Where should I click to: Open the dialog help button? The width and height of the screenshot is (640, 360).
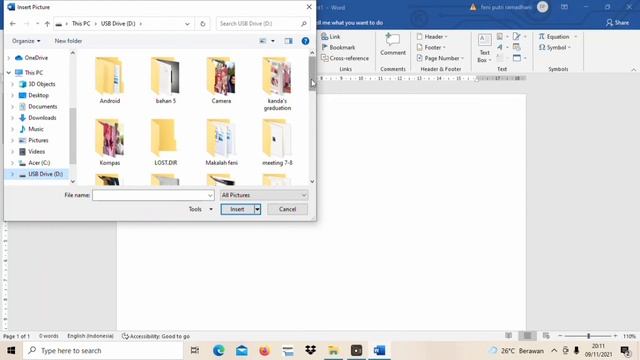click(305, 41)
